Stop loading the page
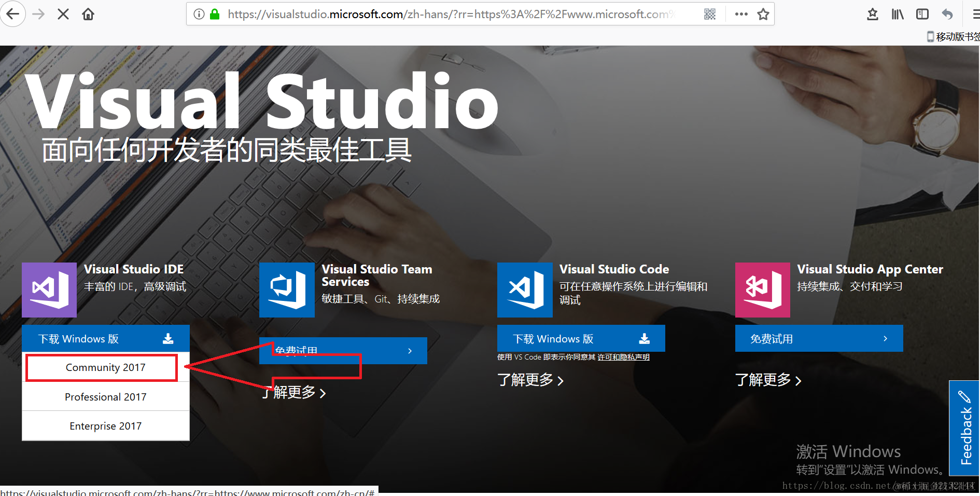The width and height of the screenshot is (980, 496). click(x=63, y=14)
